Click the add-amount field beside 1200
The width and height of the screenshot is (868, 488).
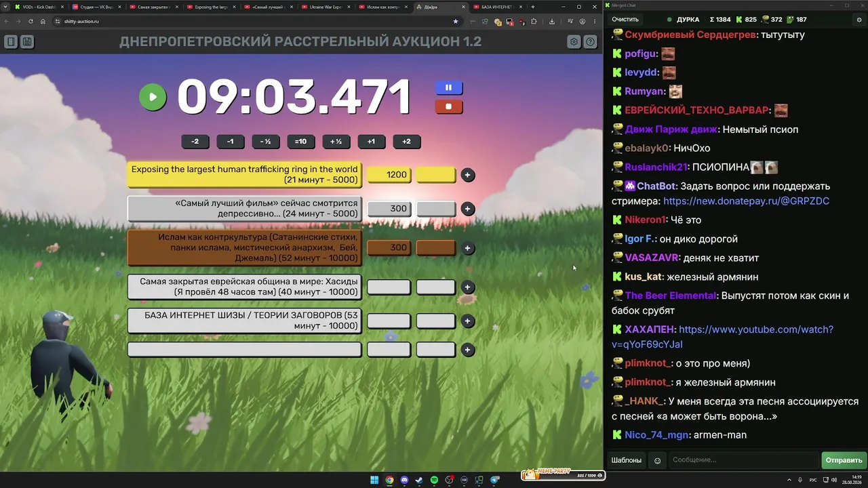(x=435, y=175)
